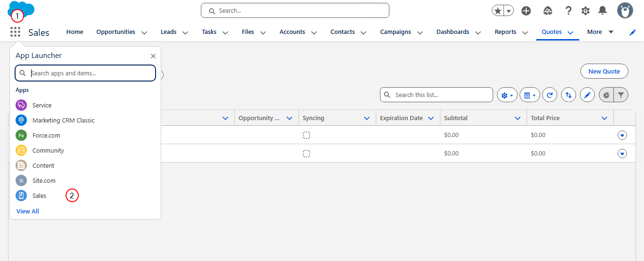Open the Community app link
The width and height of the screenshot is (644, 261).
pyautogui.click(x=48, y=150)
